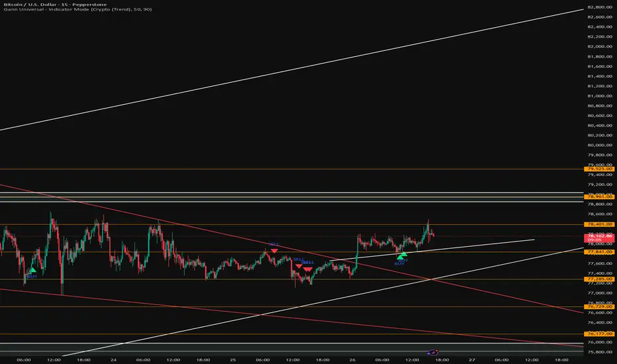Click the leftmost green BUY arrow marker
Screen dimensions: 617x364
click(x=32, y=270)
